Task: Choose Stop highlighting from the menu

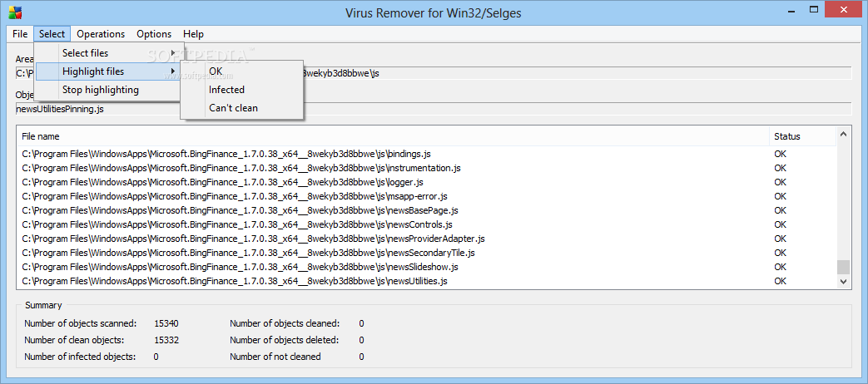Action: pos(108,90)
